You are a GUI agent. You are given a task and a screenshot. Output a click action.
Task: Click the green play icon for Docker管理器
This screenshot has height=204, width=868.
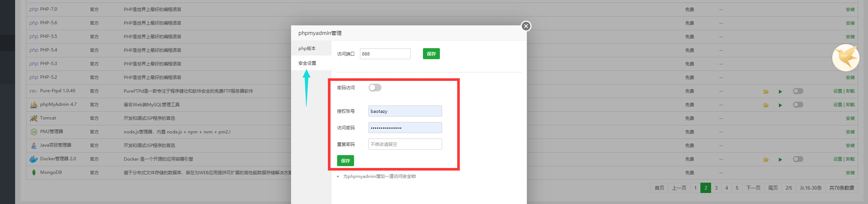click(x=780, y=160)
